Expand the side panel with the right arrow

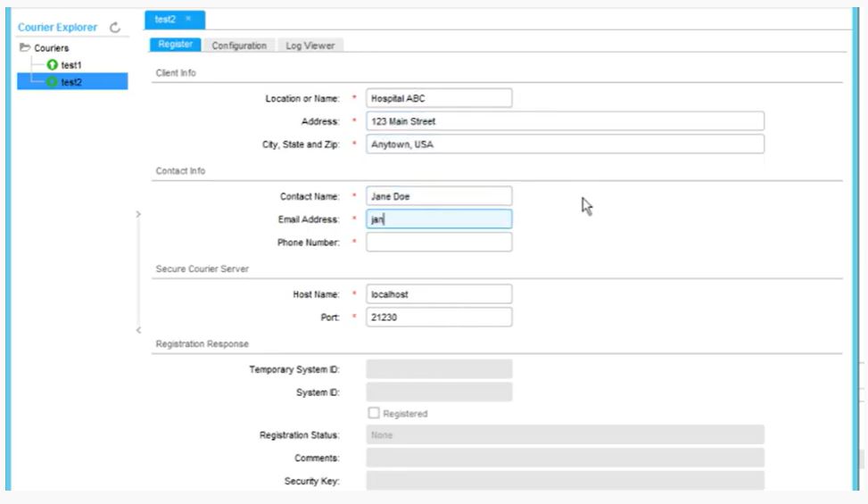click(x=138, y=214)
